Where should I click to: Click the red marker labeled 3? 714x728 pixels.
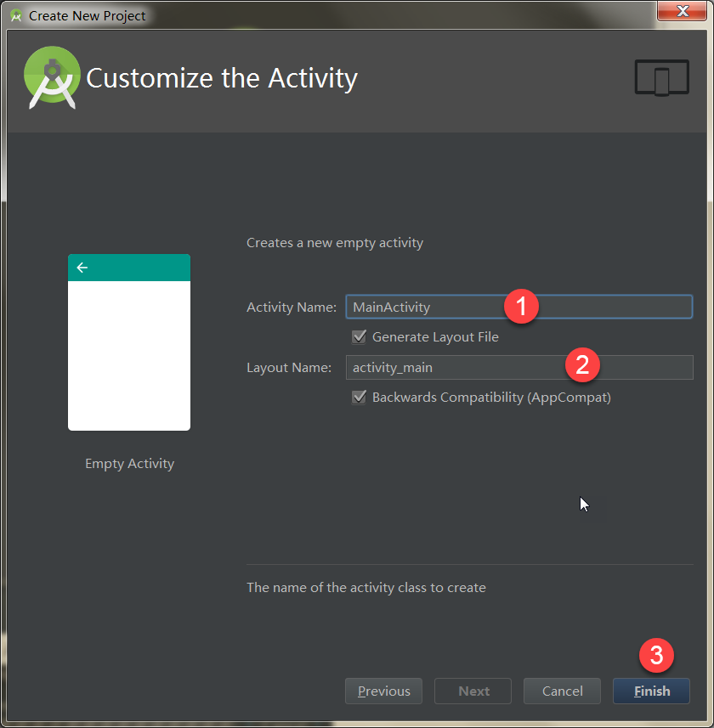click(x=655, y=655)
